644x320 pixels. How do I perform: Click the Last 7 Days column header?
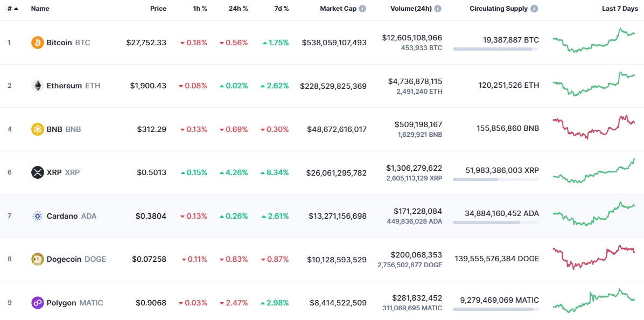point(620,9)
